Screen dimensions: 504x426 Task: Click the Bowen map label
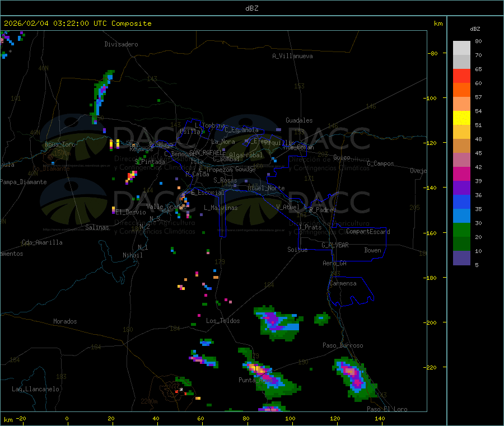click(x=373, y=250)
